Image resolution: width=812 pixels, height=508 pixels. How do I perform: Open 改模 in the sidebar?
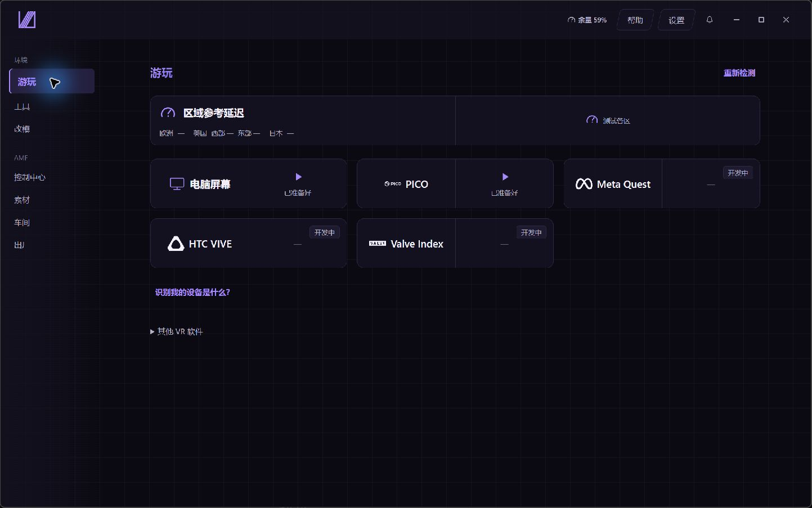tap(22, 129)
